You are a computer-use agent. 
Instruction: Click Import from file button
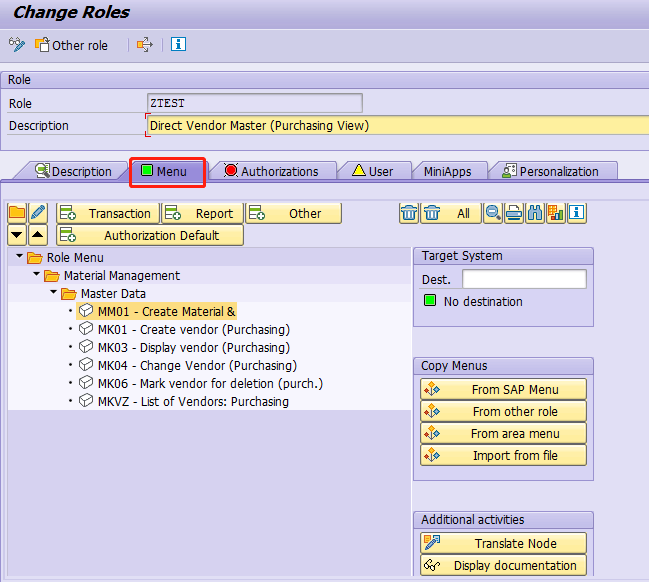(503, 455)
